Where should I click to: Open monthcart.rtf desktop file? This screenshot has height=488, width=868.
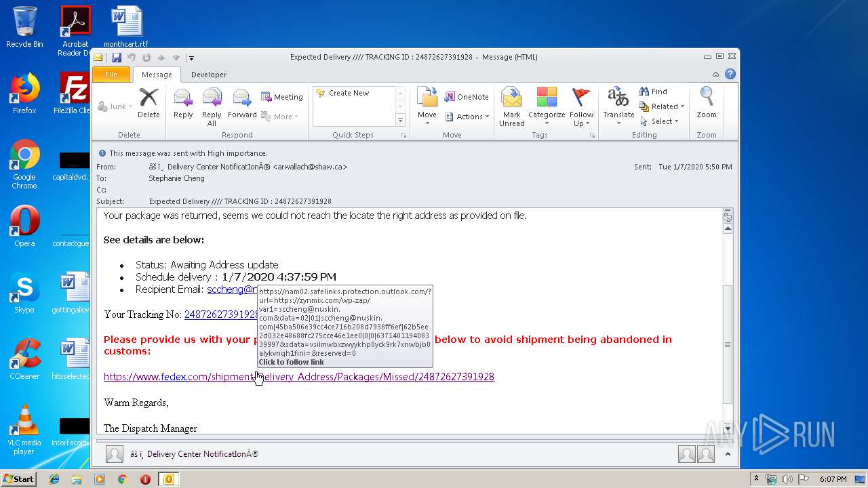(126, 27)
